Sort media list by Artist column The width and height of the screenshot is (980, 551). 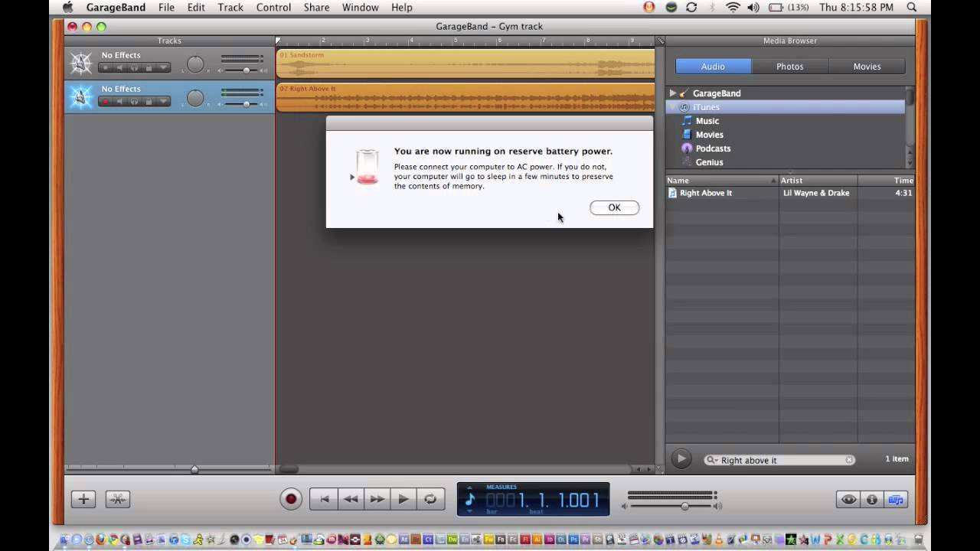[x=818, y=181]
